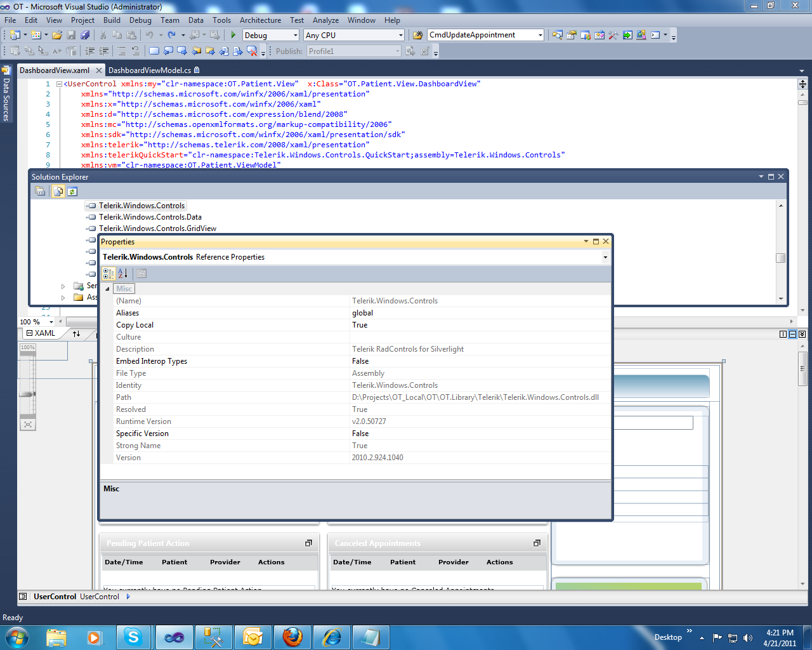This screenshot has width=812, height=650.
Task: Toggle horizontal split view button
Action: 792,334
